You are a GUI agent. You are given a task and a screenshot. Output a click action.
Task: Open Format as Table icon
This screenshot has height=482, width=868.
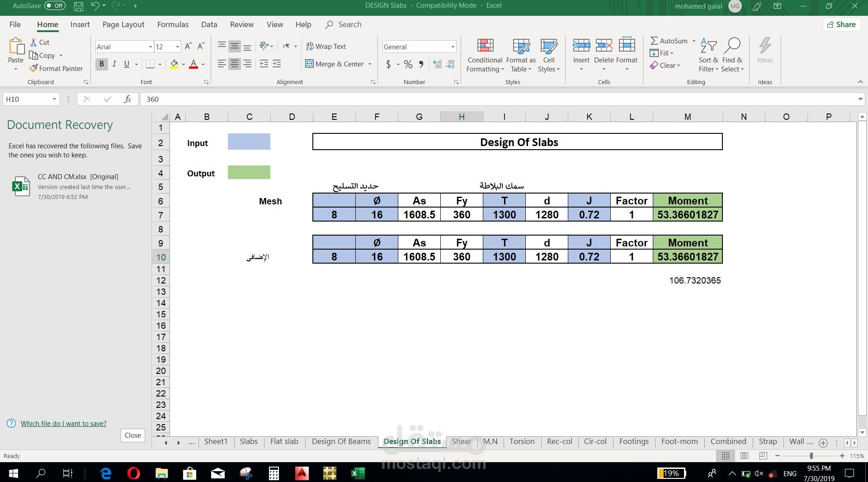point(521,46)
